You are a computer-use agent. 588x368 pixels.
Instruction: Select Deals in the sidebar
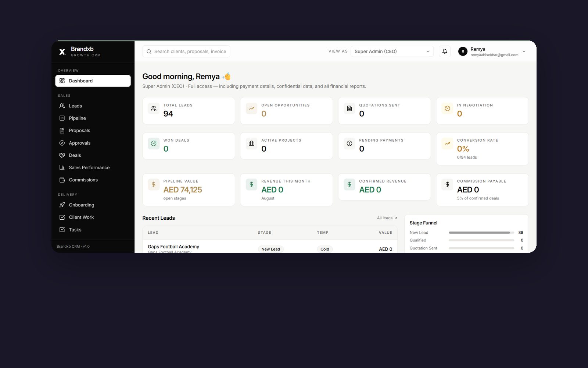coord(93,155)
